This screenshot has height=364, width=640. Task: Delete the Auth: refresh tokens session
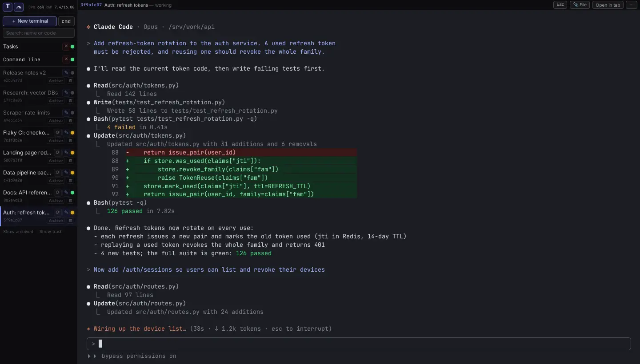click(70, 221)
